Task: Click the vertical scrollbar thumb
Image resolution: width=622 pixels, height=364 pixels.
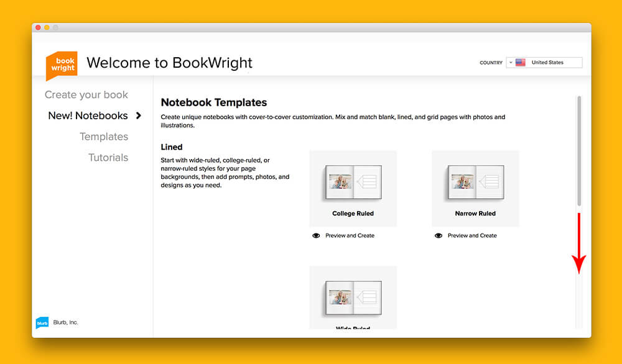Action: (x=579, y=151)
